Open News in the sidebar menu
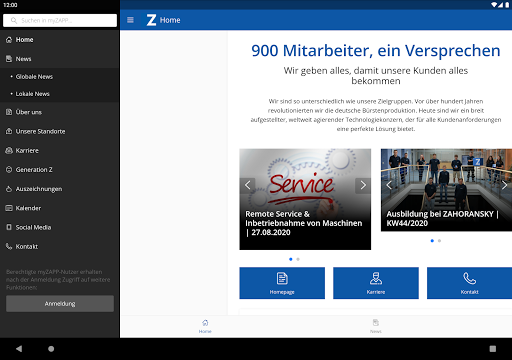The image size is (512, 360). click(60, 59)
